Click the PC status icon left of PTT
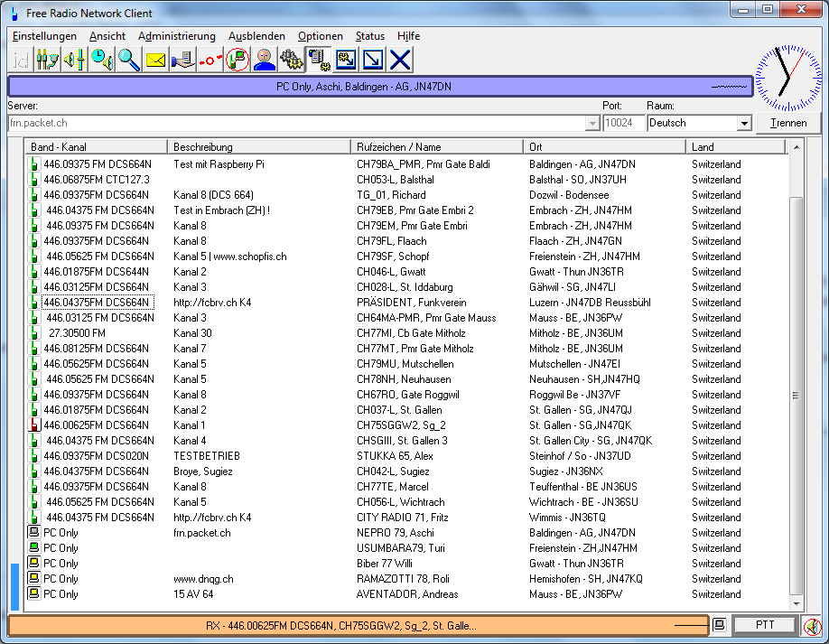Image resolution: width=829 pixels, height=644 pixels. pos(719,625)
